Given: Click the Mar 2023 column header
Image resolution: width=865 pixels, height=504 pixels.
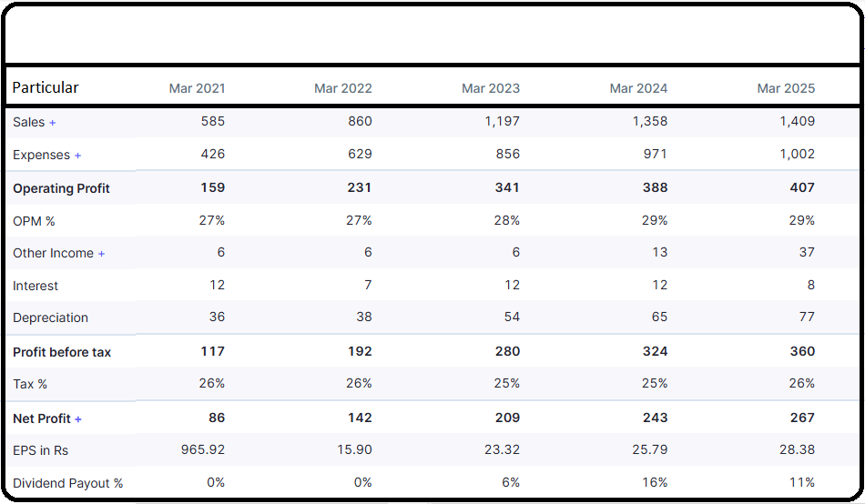Looking at the screenshot, I should coord(491,88).
